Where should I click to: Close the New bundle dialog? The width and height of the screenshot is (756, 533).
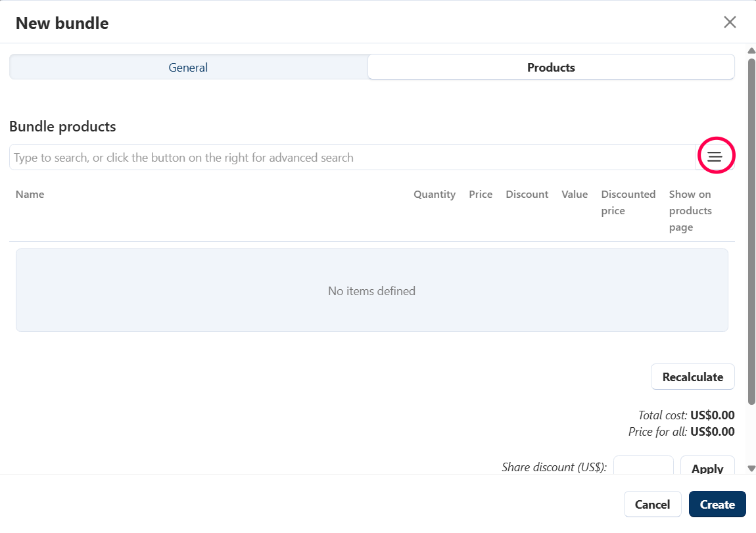pyautogui.click(x=730, y=22)
